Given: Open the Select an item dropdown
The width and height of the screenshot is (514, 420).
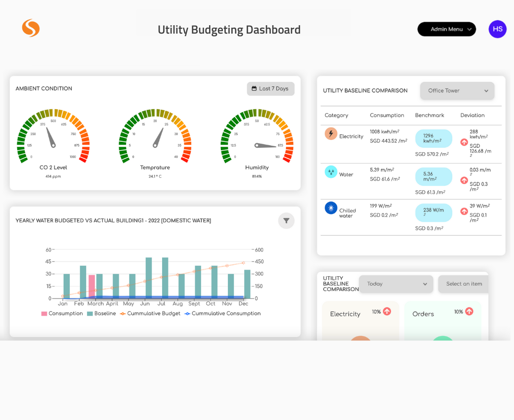Looking at the screenshot, I should [x=463, y=284].
